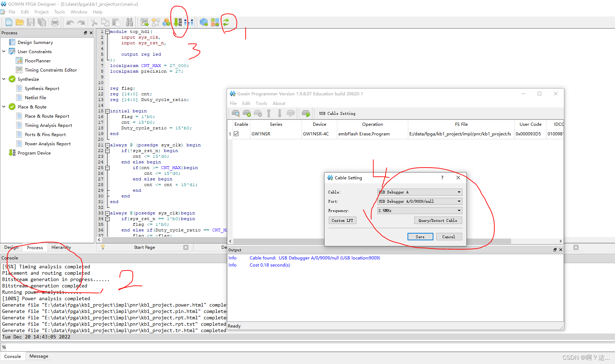Switch to the Design tab

(11, 247)
